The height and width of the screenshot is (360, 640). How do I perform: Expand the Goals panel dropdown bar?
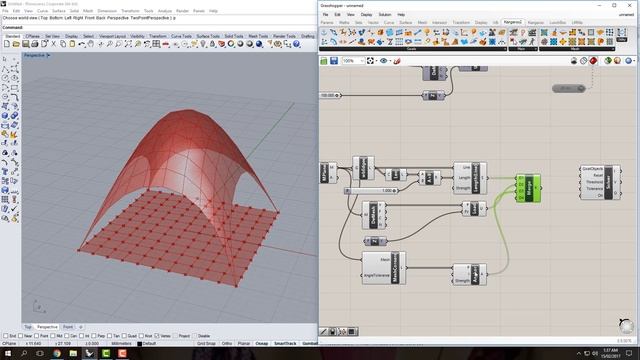(x=413, y=49)
